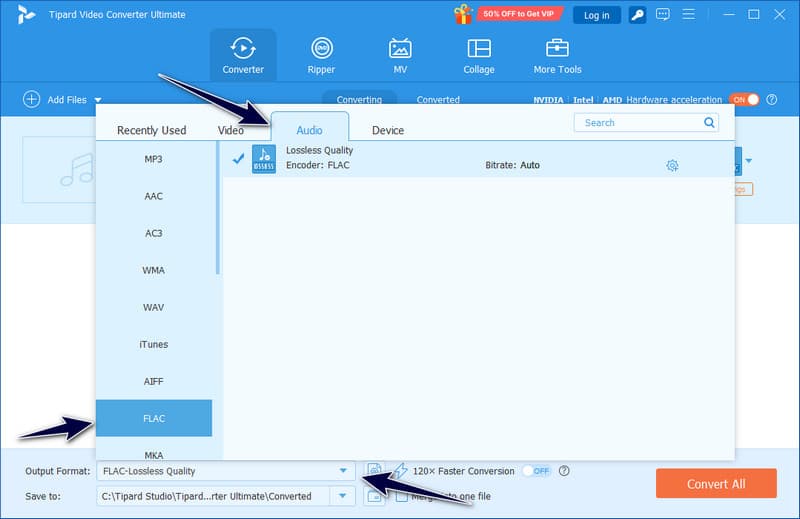The height and width of the screenshot is (519, 800).
Task: Open the Save to folder icon
Action: point(374,496)
